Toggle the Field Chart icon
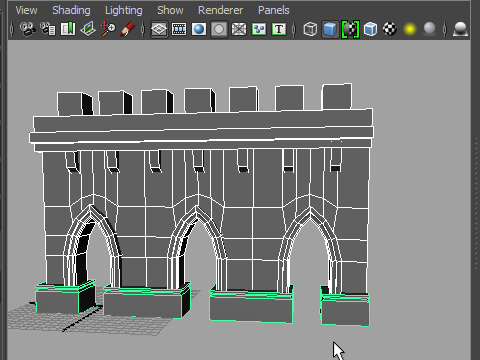 239,29
